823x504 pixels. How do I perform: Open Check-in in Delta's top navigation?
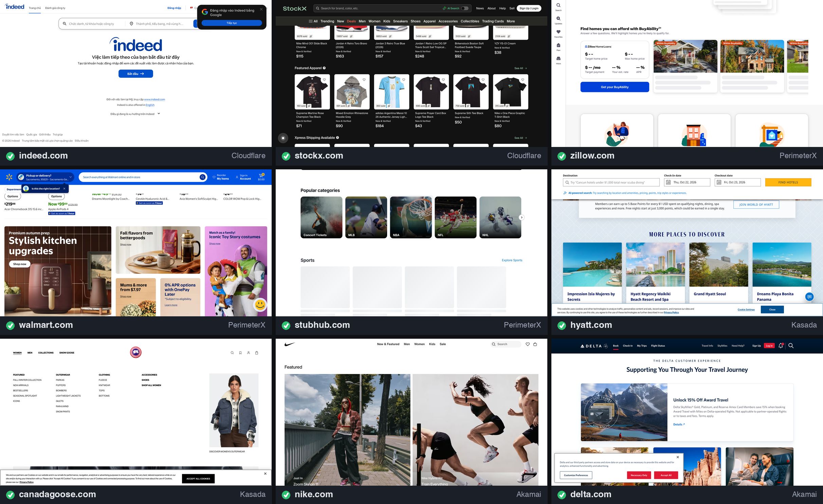tap(627, 346)
